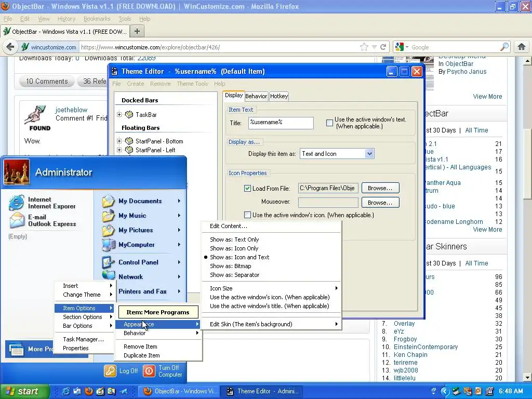Click the Firefox home icon
The image size is (532, 399).
522,47
